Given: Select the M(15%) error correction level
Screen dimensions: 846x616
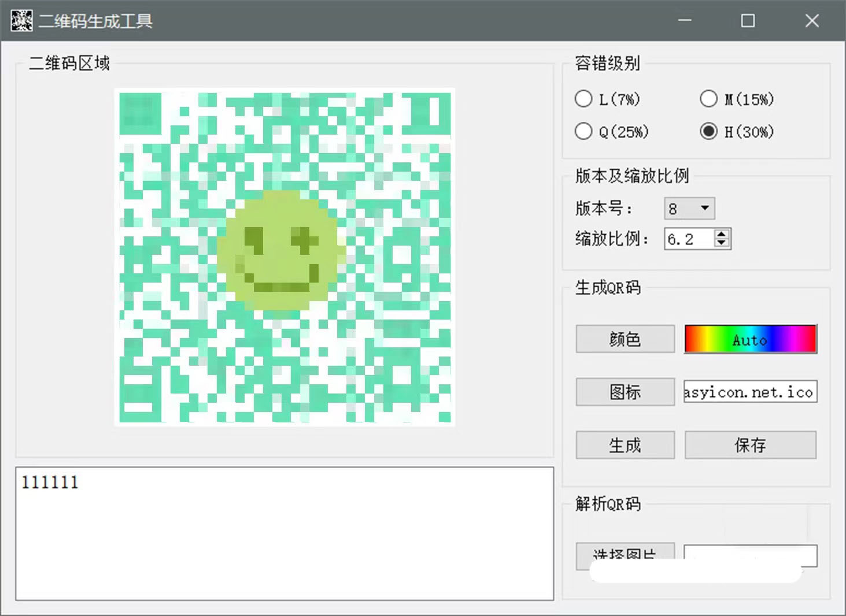Looking at the screenshot, I should [737, 99].
